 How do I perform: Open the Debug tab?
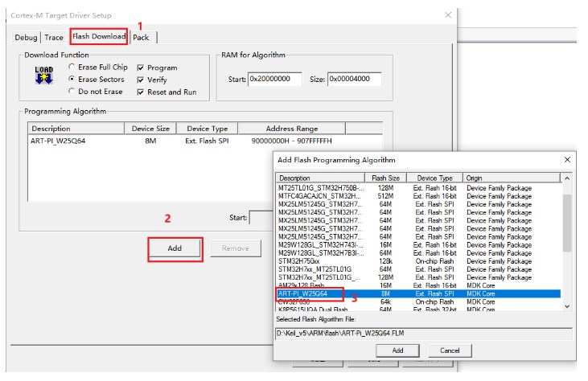pos(26,38)
